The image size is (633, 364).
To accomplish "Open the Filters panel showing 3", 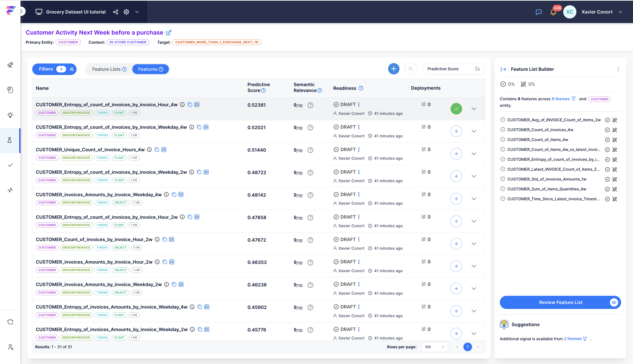I will [x=54, y=69].
